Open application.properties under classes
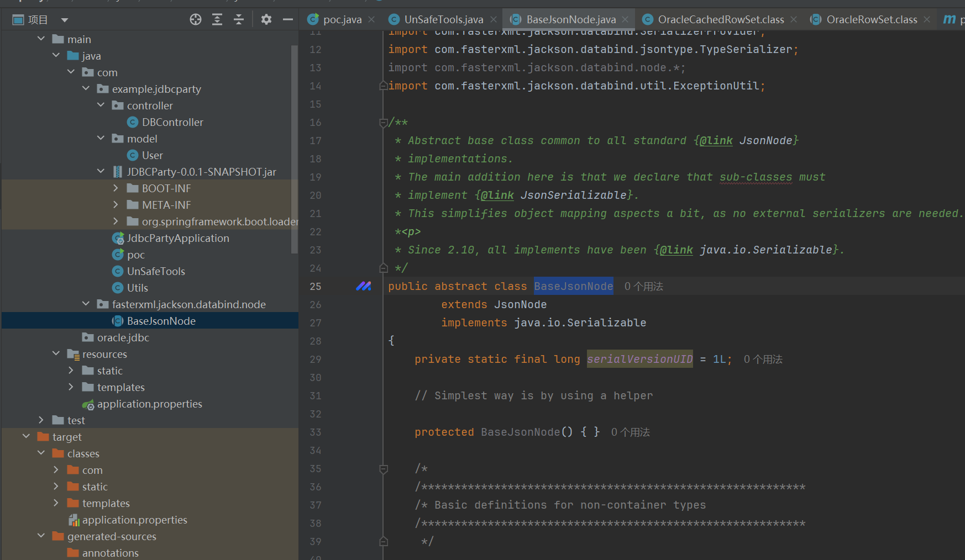The image size is (965, 560). point(134,520)
